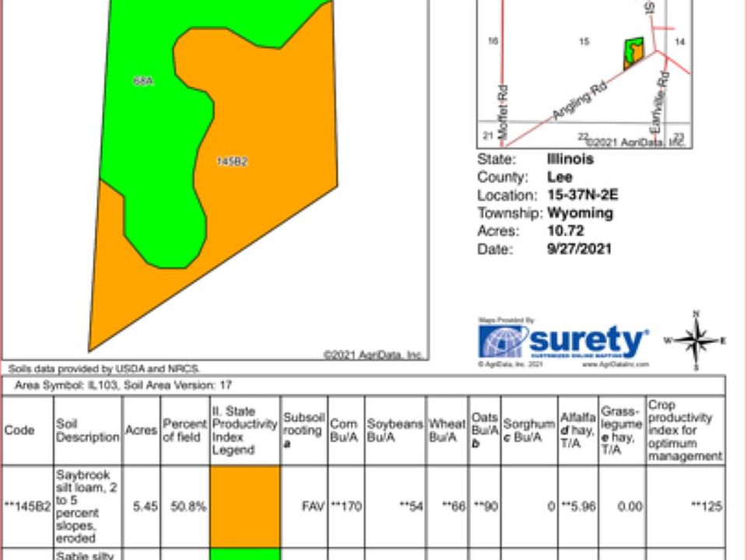Click the field parcel thumbnail in the locator map
The width and height of the screenshot is (747, 560).
tap(633, 54)
